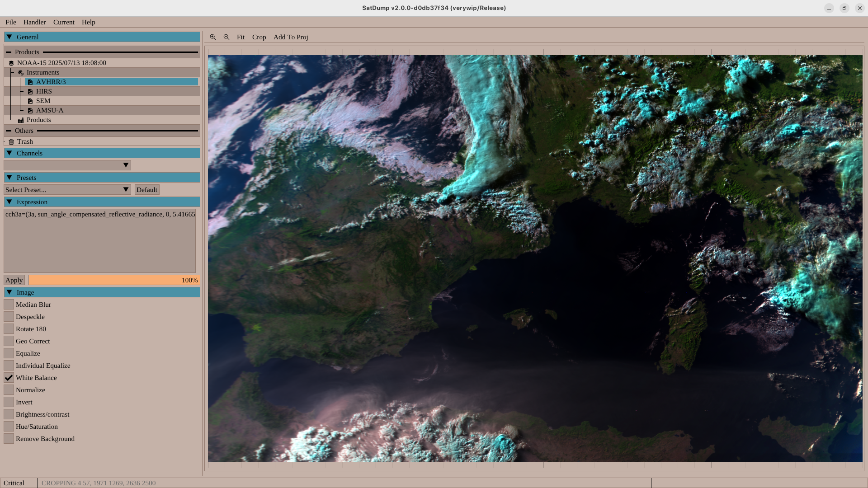This screenshot has height=488, width=868.
Task: Click the zoom in magnifier icon
Action: click(213, 37)
